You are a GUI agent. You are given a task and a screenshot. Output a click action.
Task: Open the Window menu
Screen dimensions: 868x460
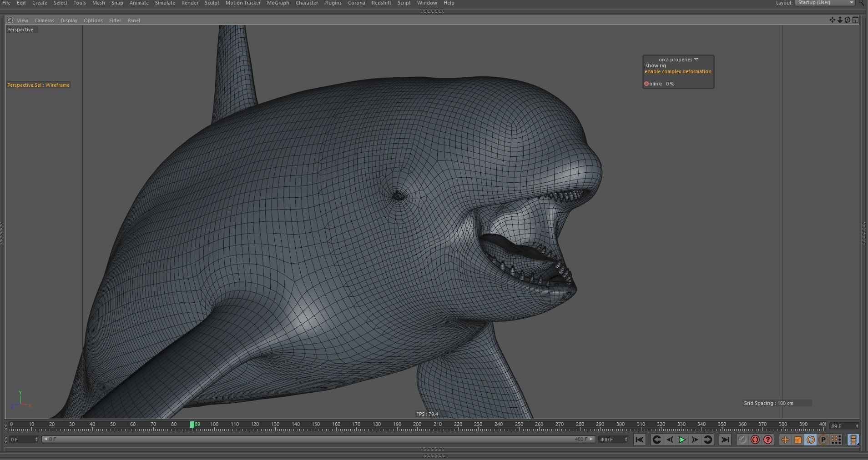pyautogui.click(x=427, y=3)
